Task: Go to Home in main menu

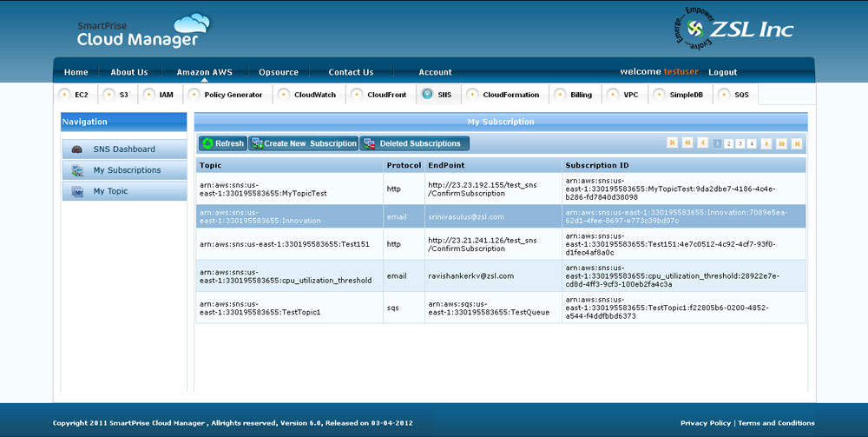Action: pyautogui.click(x=76, y=72)
